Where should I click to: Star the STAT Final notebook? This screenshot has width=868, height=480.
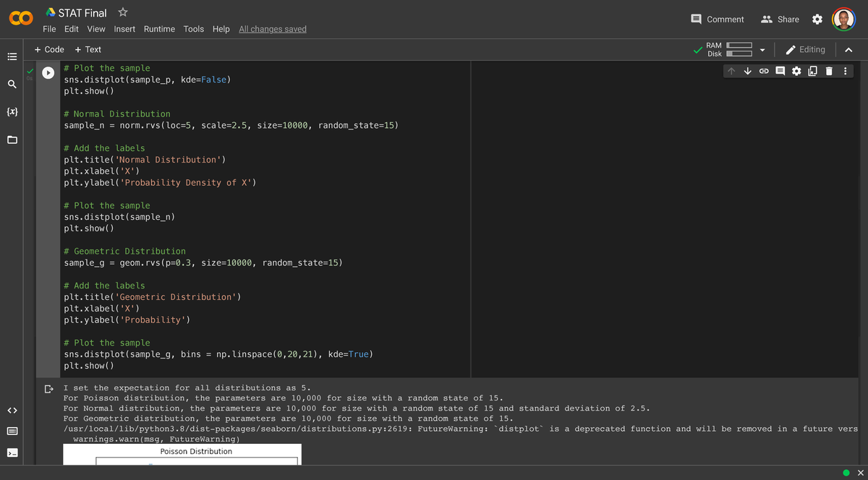point(122,12)
